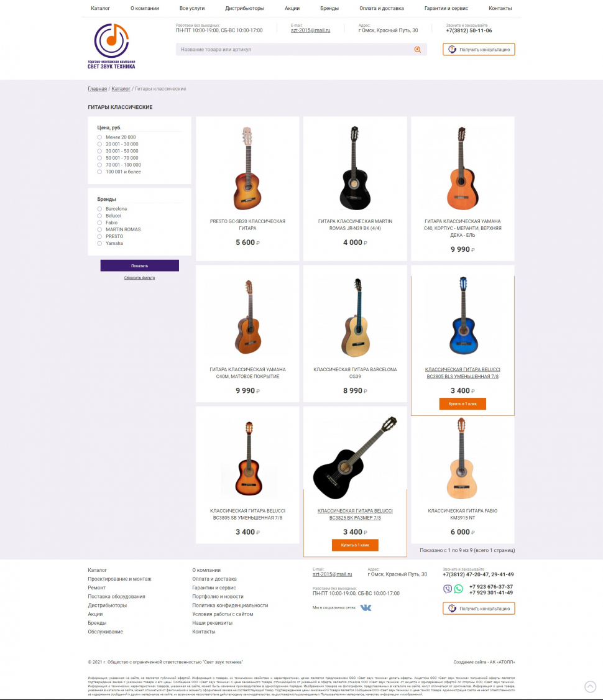Screen dimensions: 603x700
Task: Click the scroll-to-top arrow icon
Action: click(590, 686)
